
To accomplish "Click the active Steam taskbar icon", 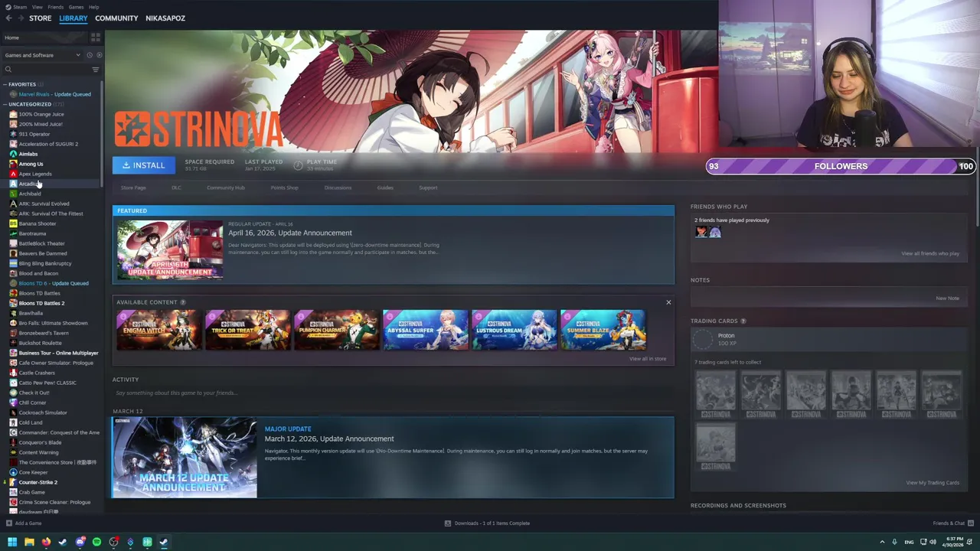I will [164, 542].
